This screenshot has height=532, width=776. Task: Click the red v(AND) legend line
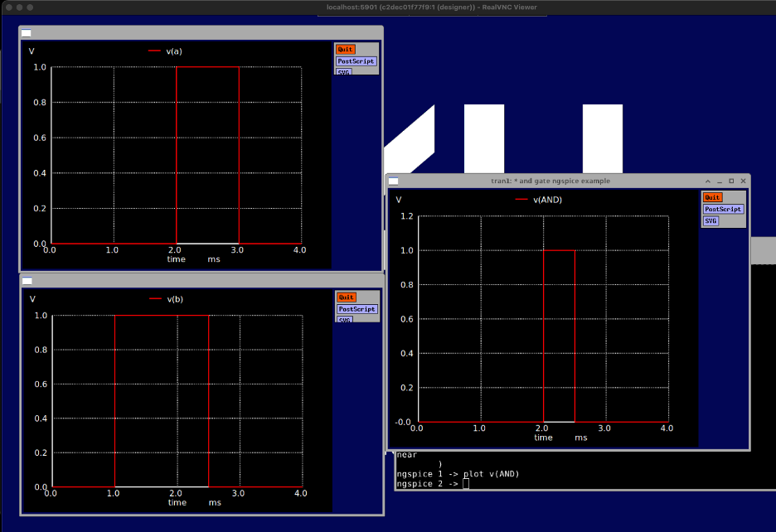tap(521, 200)
